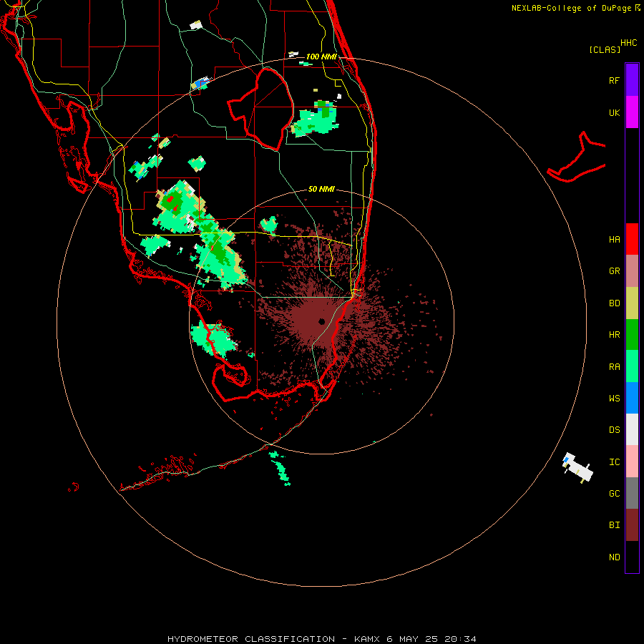Click the 'GC' legend label
Image resolution: width=644 pixels, height=644 pixels.
point(614,493)
